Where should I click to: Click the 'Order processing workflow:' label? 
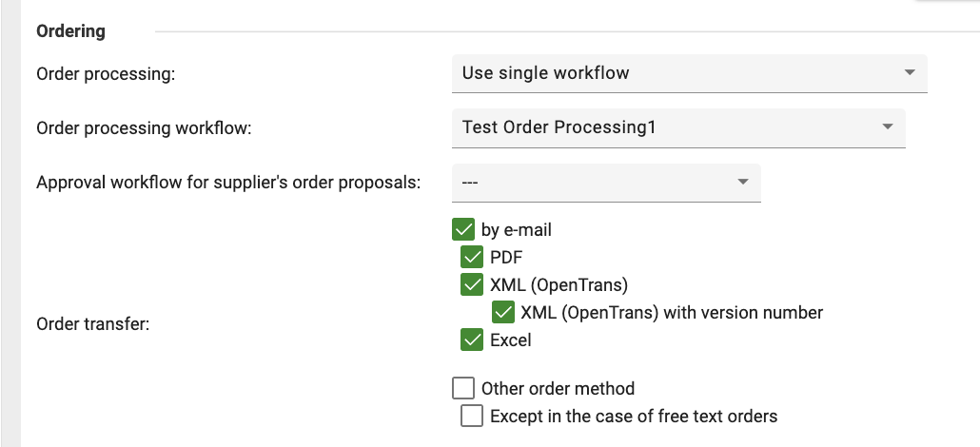click(x=143, y=127)
